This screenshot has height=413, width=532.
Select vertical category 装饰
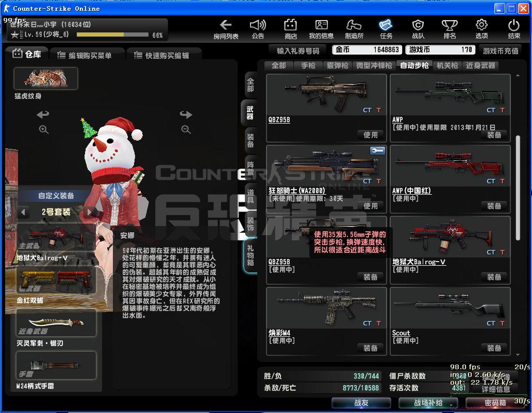tap(251, 224)
